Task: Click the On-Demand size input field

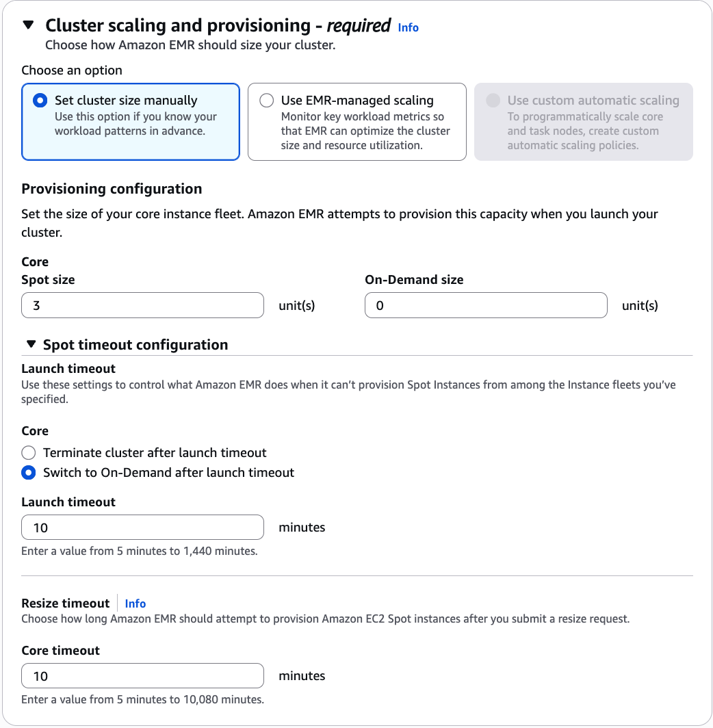Action: pyautogui.click(x=486, y=305)
